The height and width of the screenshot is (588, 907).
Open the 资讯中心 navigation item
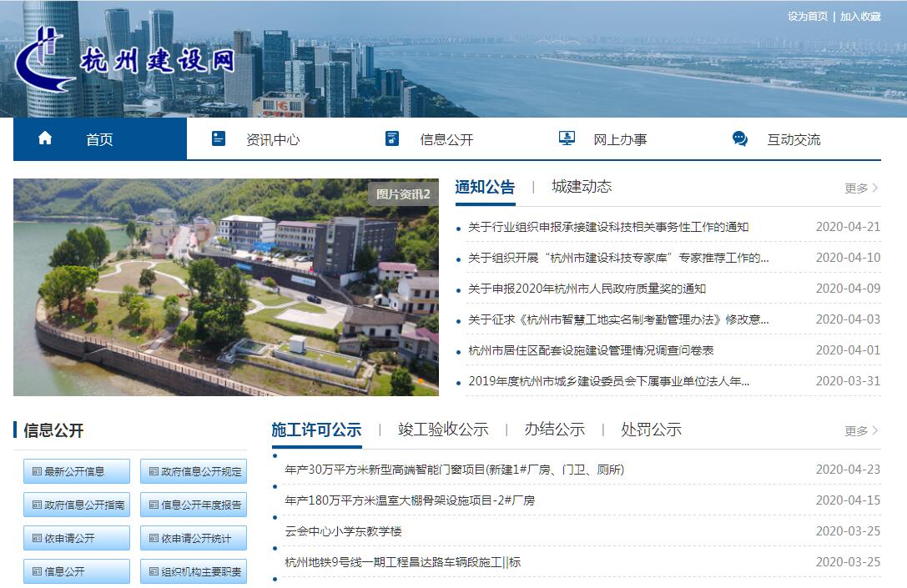point(273,139)
